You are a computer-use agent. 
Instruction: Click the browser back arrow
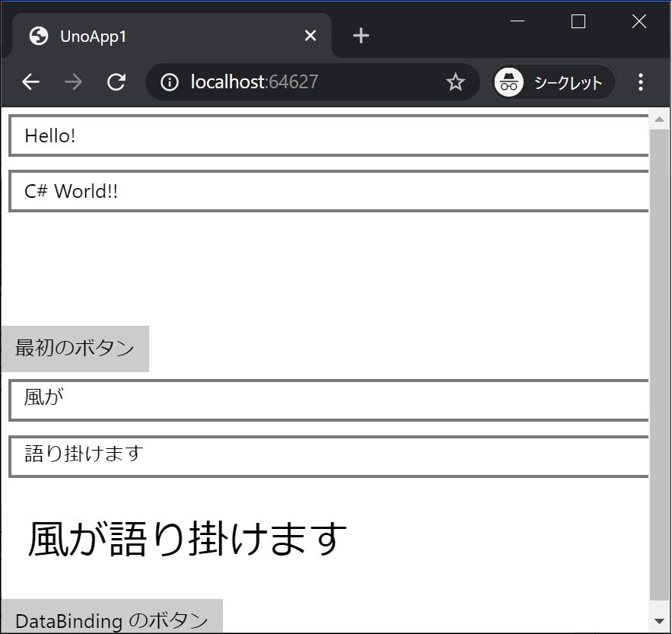click(x=30, y=82)
